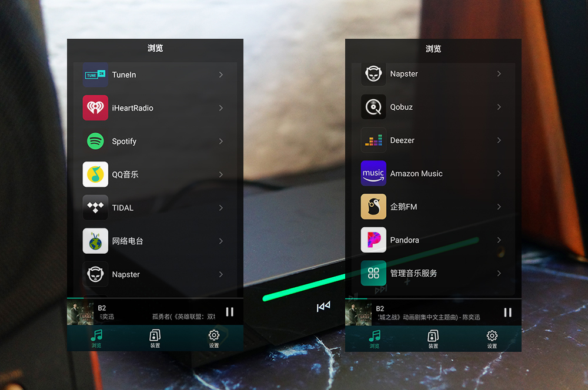Image resolution: width=588 pixels, height=390 pixels.
Task: Open the 企鹅FM penguin icon
Action: pos(373,206)
